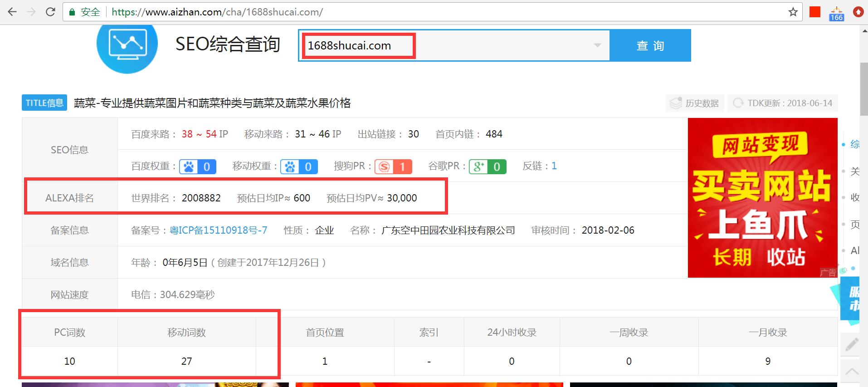The width and height of the screenshot is (868, 387).
Task: Jump to side navigation item 收
Action: [854, 197]
